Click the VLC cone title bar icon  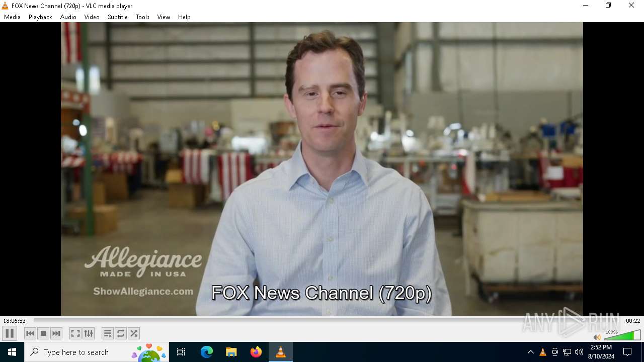point(5,6)
